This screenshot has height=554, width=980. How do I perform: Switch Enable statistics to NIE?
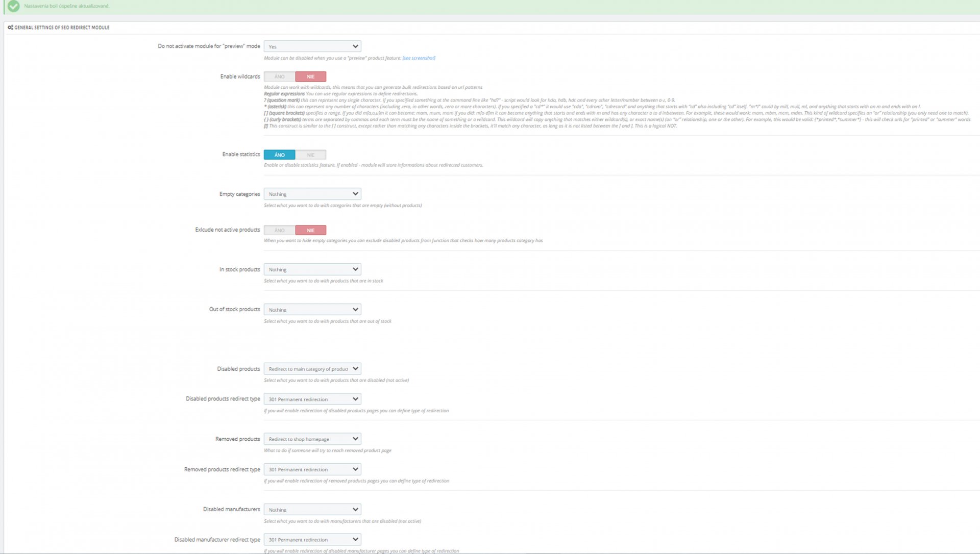[x=310, y=155]
